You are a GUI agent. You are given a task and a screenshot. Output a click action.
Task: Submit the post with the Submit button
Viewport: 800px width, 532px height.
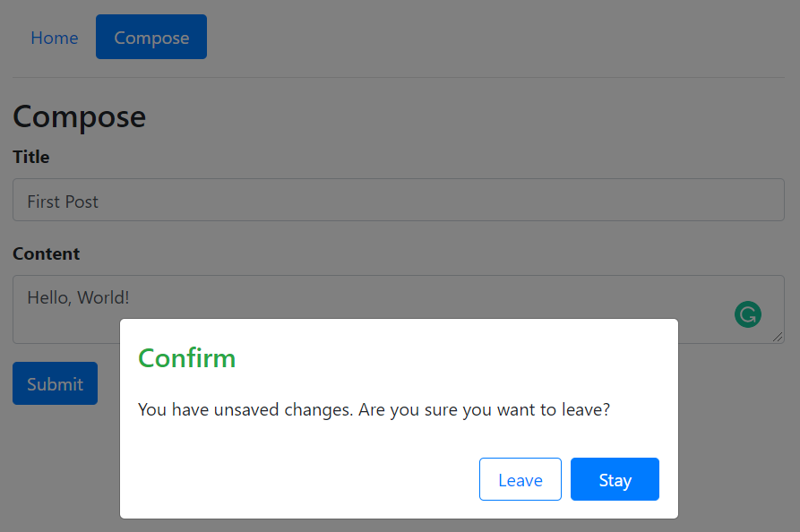(55, 383)
